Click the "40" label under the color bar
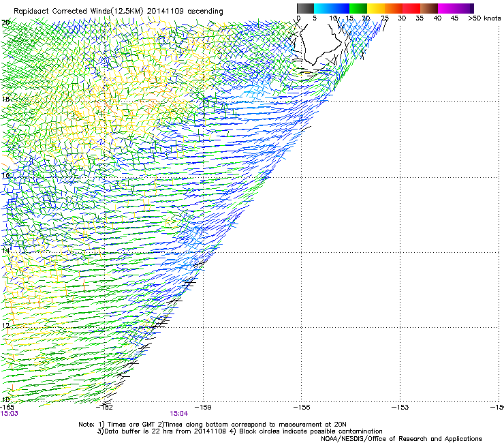Viewport: 504px width, 443px height. coord(437,18)
